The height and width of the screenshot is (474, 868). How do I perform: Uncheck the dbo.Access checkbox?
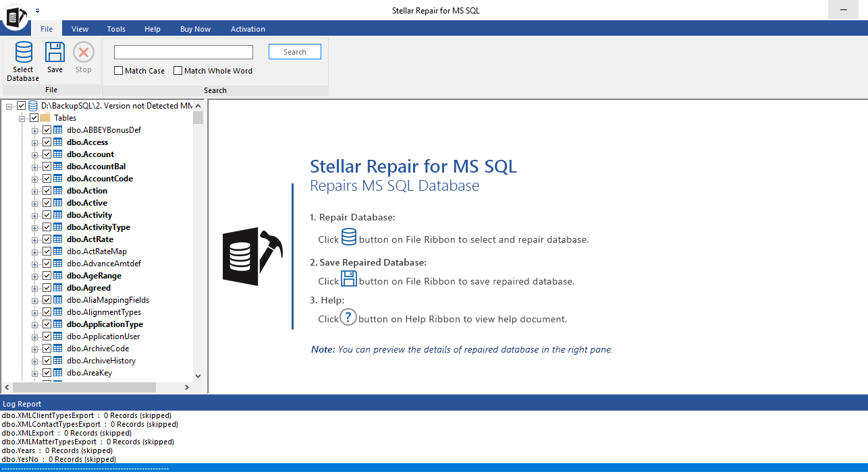pos(47,142)
